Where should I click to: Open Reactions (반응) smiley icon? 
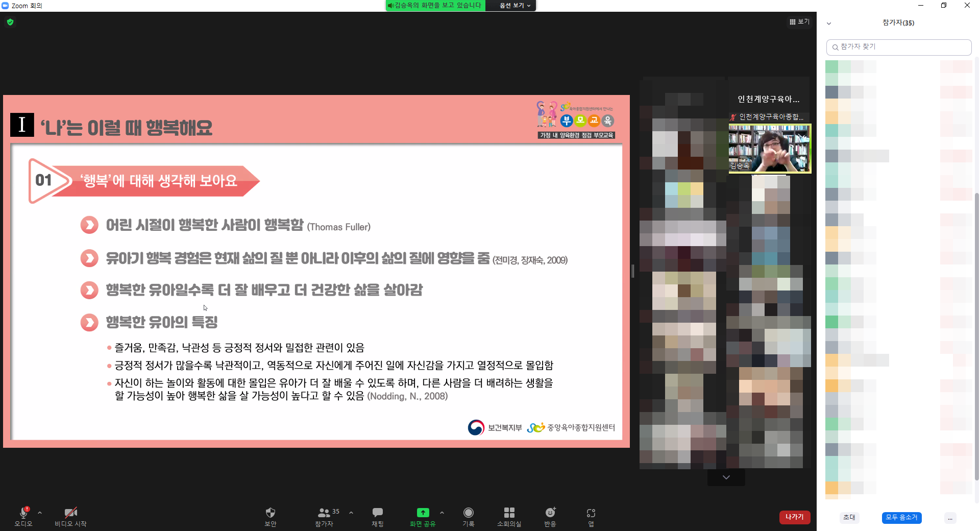point(550,513)
